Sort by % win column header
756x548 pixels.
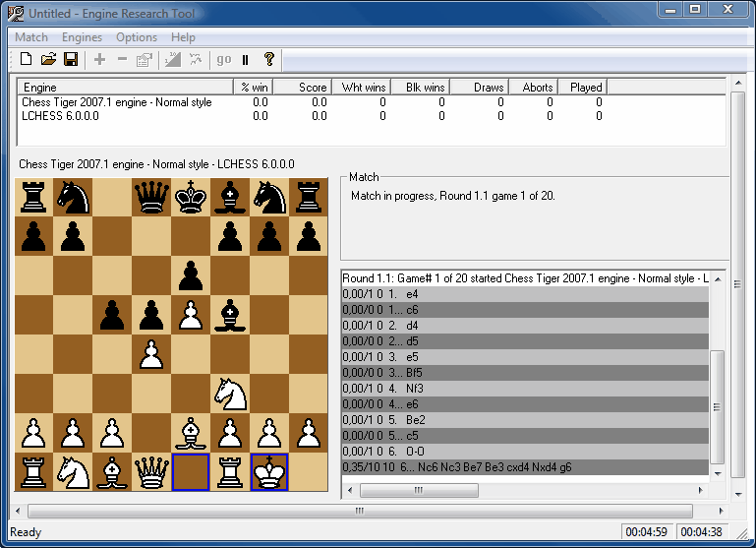(x=254, y=88)
